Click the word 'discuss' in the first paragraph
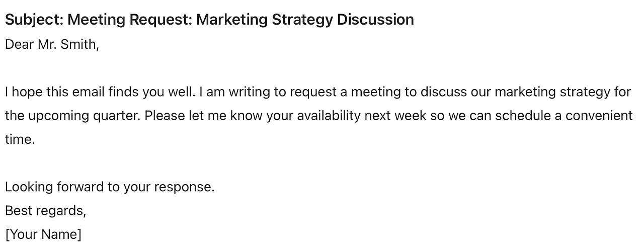The height and width of the screenshot is (252, 644). point(444,92)
